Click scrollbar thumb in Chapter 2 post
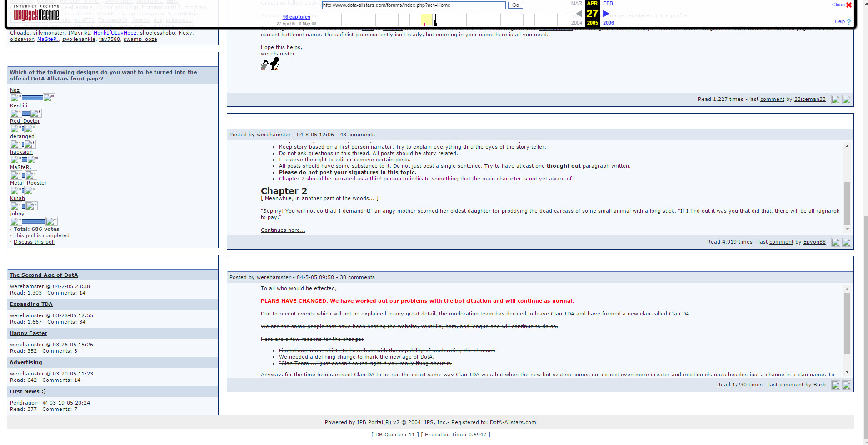This screenshot has width=868, height=445. coord(847,203)
